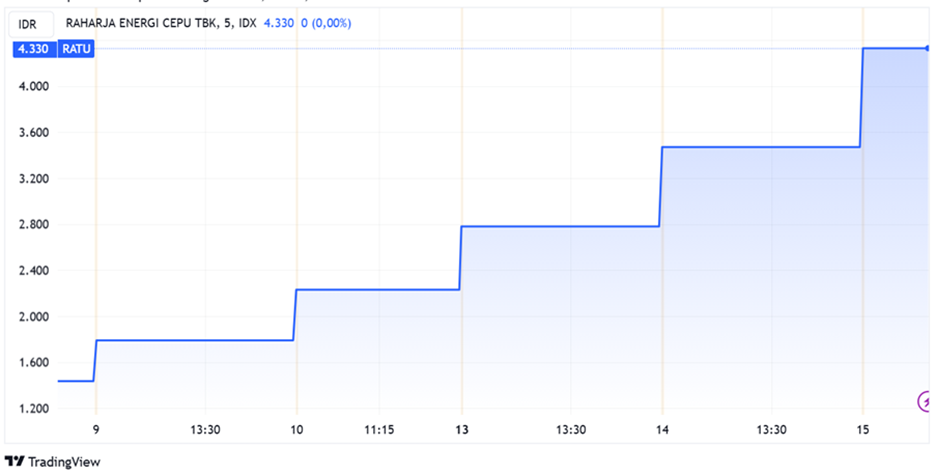Click the RATU ticker tag

coord(76,49)
